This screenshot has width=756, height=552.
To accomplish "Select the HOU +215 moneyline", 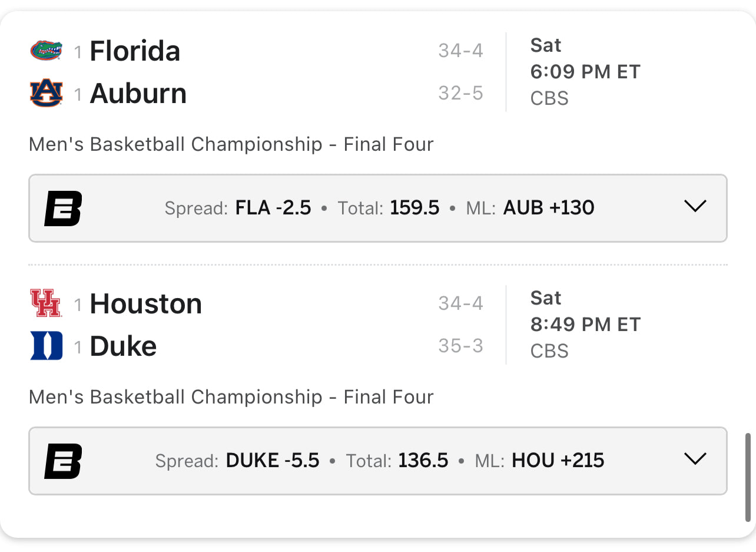I will [x=558, y=461].
